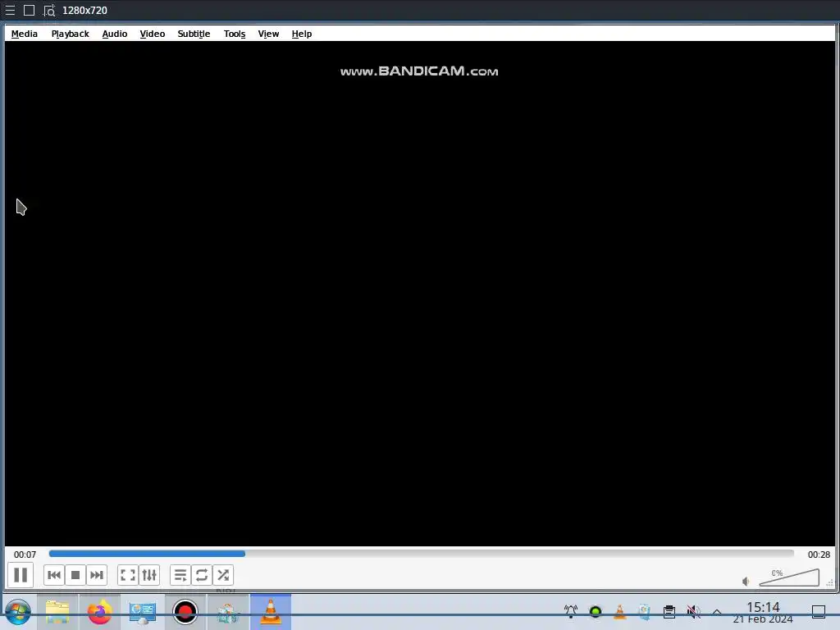Open the Playback menu
Screen dimensions: 840x630
pyautogui.click(x=71, y=34)
